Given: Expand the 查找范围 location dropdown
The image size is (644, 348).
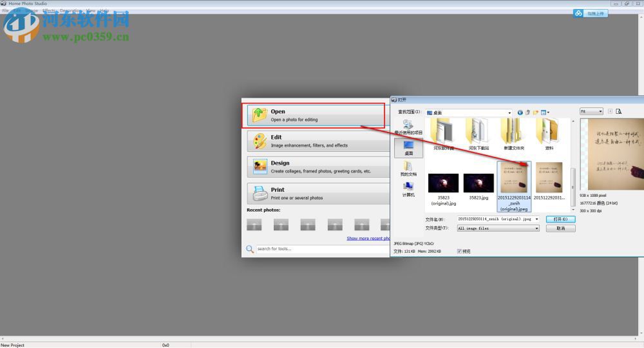Looking at the screenshot, I should (x=509, y=113).
